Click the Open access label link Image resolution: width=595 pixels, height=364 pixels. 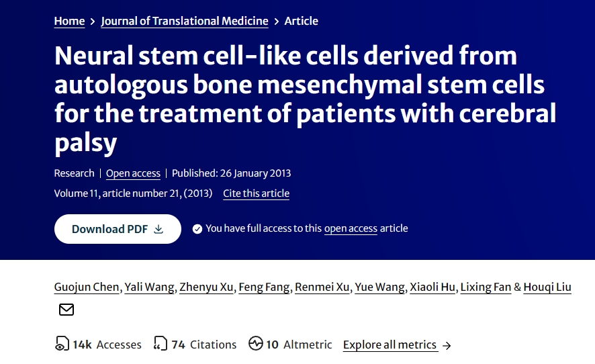pos(133,173)
